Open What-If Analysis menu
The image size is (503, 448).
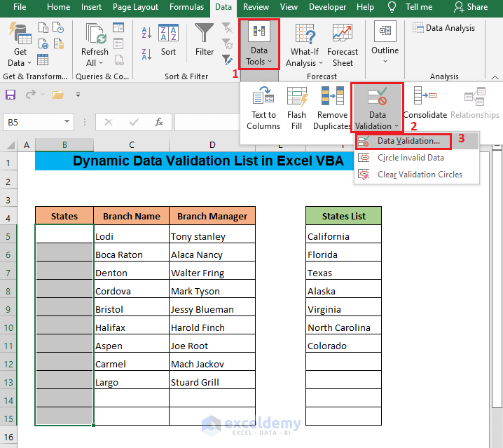click(305, 45)
